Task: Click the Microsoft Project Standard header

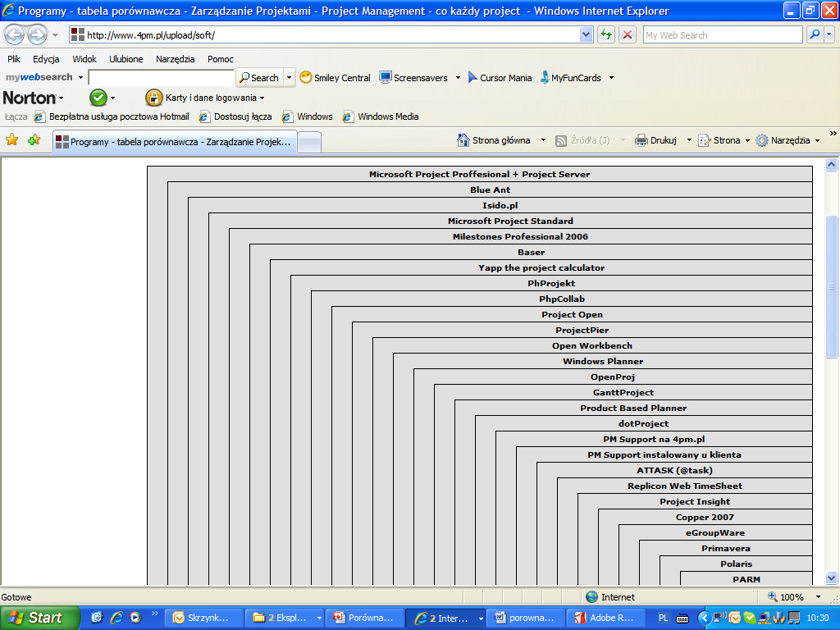Action: [510, 221]
